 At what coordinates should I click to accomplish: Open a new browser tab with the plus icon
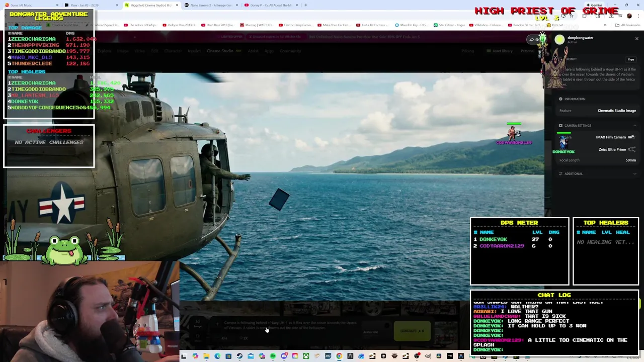305,5
